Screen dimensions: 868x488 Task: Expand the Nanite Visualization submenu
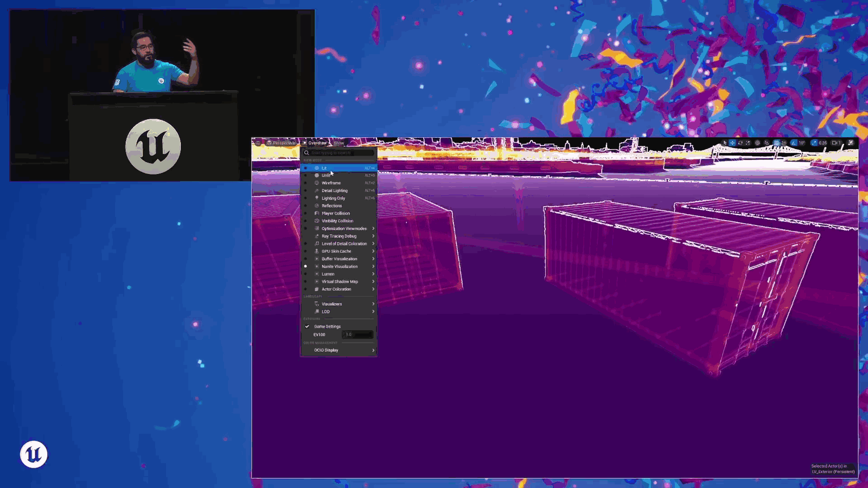339,266
